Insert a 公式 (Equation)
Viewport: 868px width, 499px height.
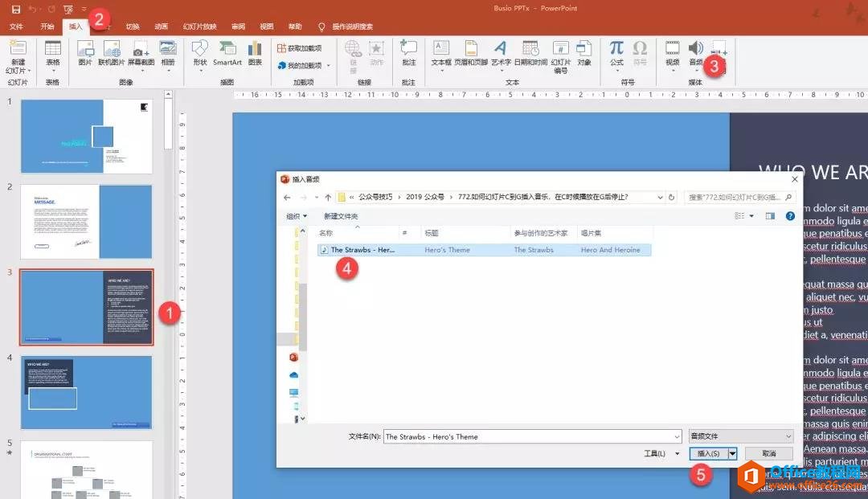coord(616,58)
